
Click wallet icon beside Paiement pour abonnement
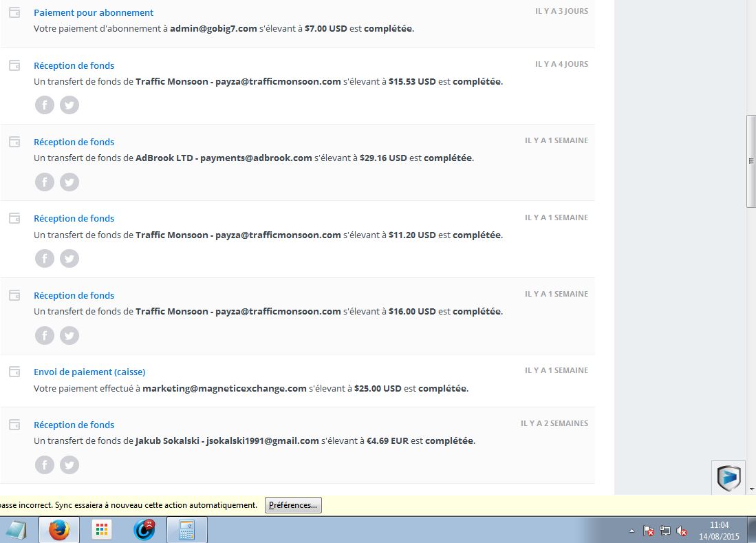click(15, 12)
